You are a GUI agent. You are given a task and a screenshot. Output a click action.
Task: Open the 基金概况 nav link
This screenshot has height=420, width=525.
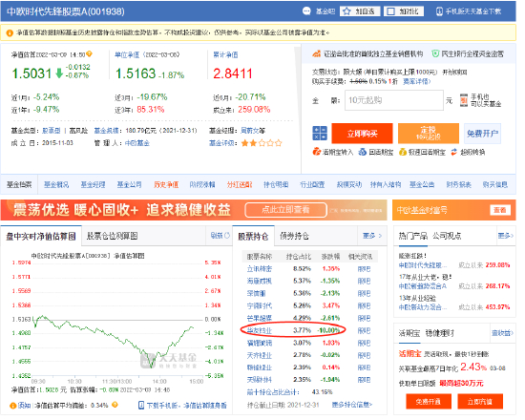(x=56, y=184)
